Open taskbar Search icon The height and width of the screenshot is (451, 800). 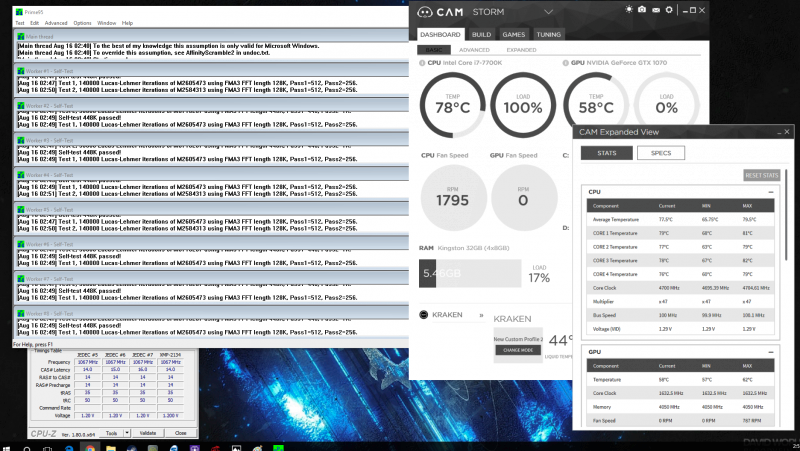[x=27, y=448]
